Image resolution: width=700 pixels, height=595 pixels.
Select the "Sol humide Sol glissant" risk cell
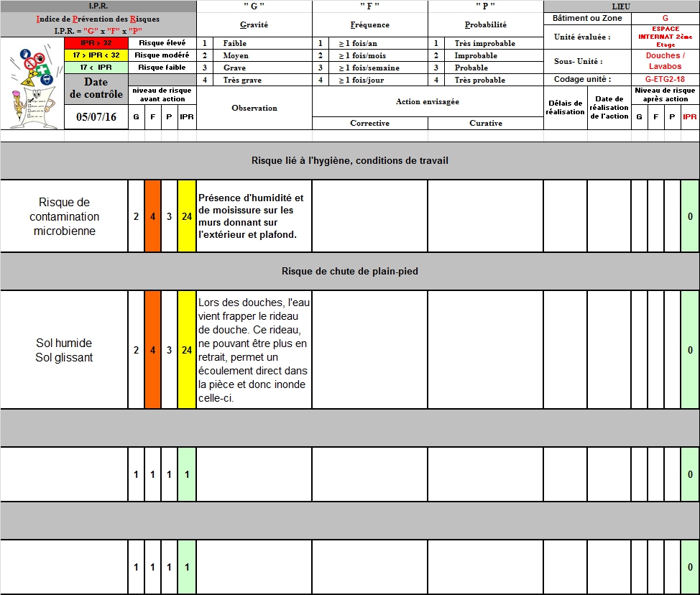pyautogui.click(x=64, y=350)
